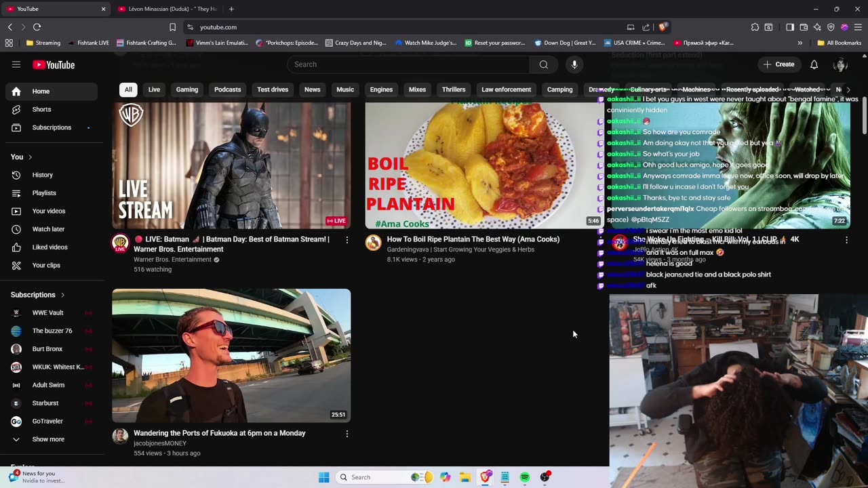Open Brave Shields icon
Screen dimensions: 868x488
coord(663,27)
